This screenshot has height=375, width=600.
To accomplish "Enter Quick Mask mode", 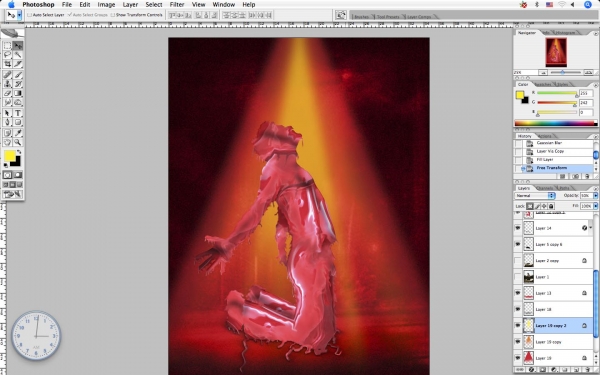I will [x=18, y=175].
